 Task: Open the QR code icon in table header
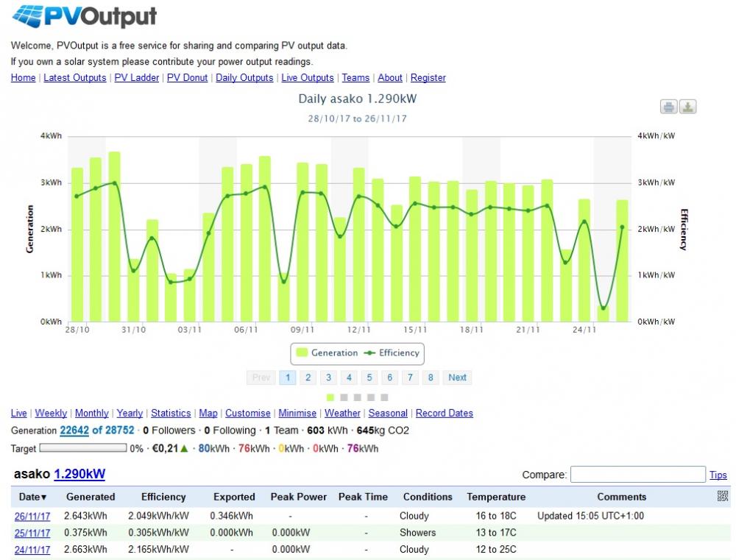[723, 496]
